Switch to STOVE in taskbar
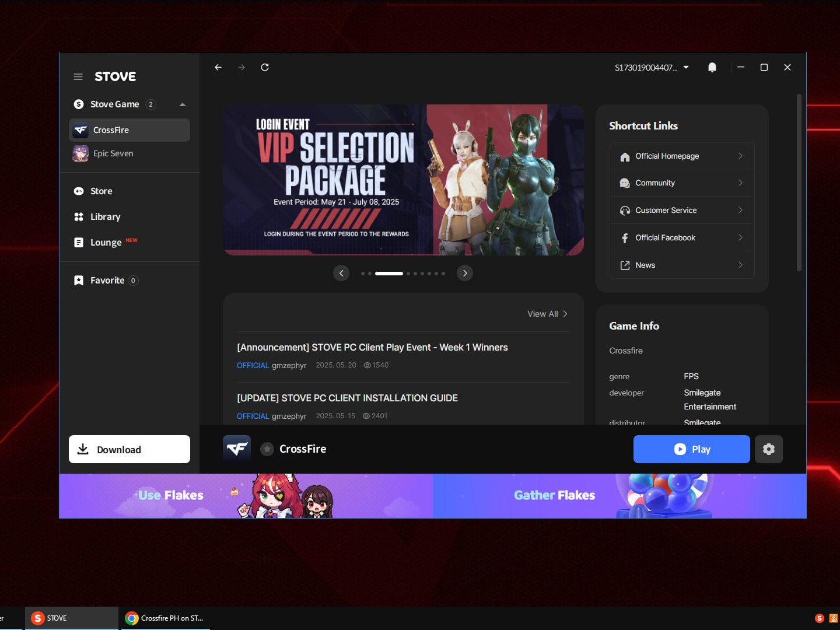Screen dimensions: 840x630 tap(71, 618)
